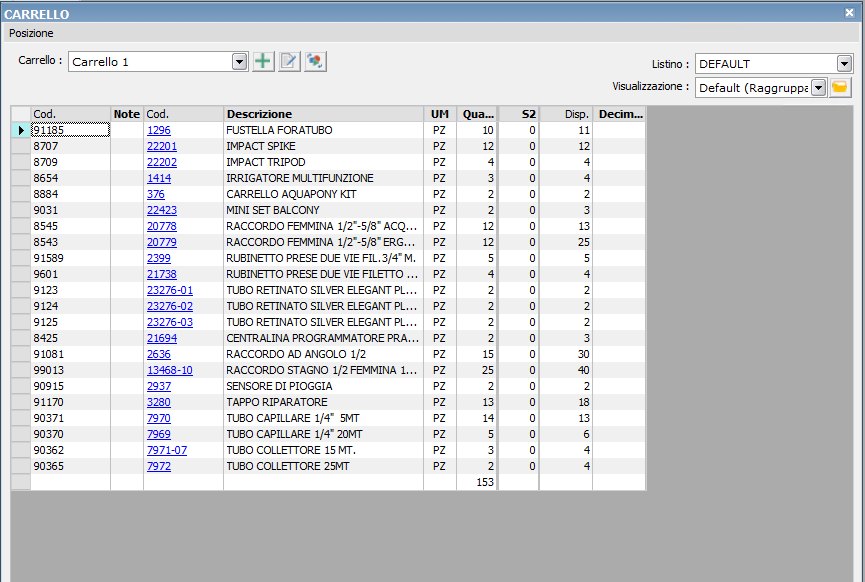Open product link 21694
The image size is (865, 582).
point(162,338)
